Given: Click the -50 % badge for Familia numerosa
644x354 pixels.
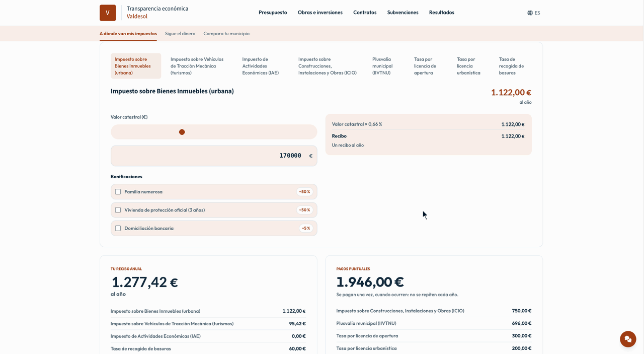Looking at the screenshot, I should 304,192.
